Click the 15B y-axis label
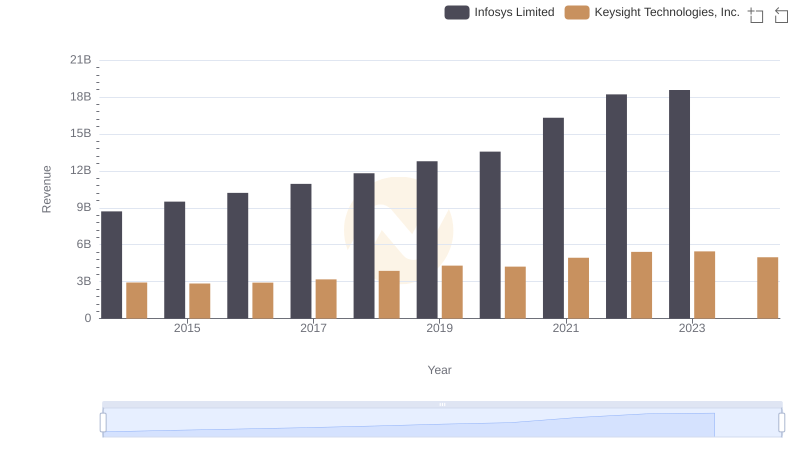Viewport: 800px width, 461px height. tap(81, 134)
